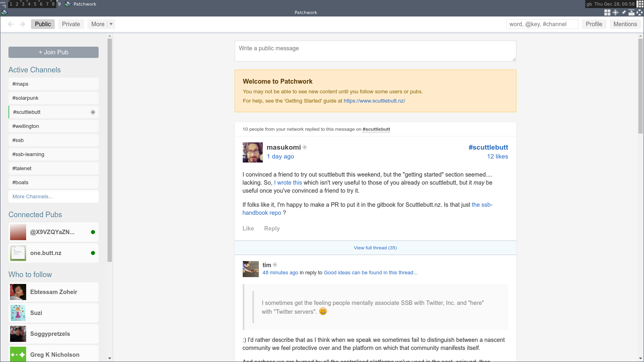This screenshot has width=644, height=362.
Task: Open the #scuttlebutt channel in sidebar
Action: pos(54,112)
